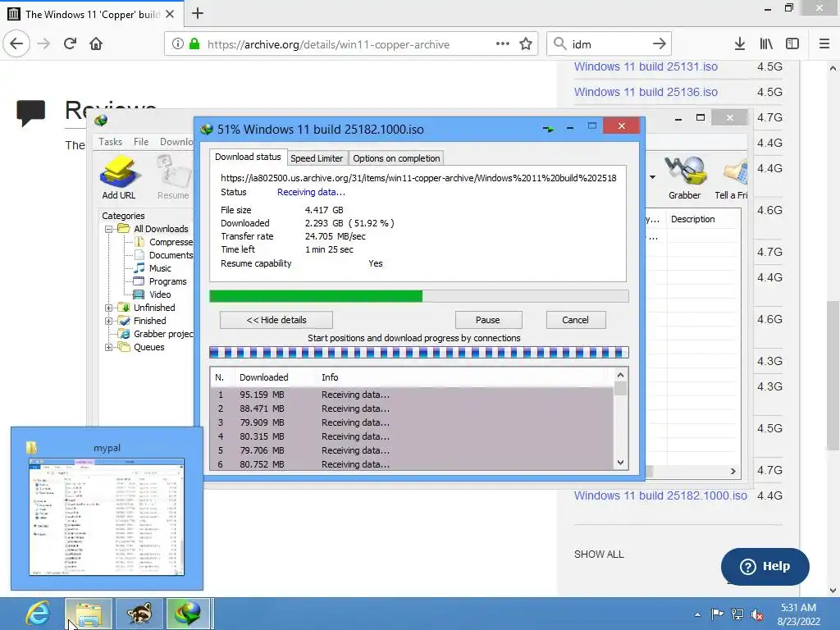
Task: Go back with the browser back arrow
Action: pyautogui.click(x=16, y=43)
